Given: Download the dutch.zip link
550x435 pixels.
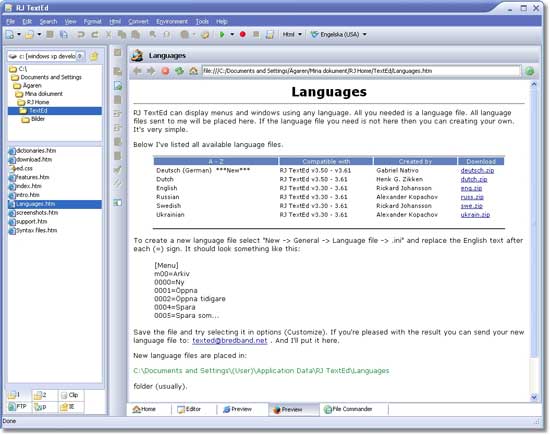Looking at the screenshot, I should pyautogui.click(x=474, y=179).
